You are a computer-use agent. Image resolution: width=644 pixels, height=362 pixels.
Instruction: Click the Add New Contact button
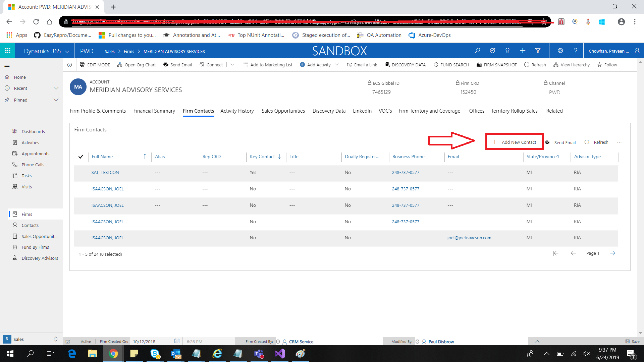514,142
